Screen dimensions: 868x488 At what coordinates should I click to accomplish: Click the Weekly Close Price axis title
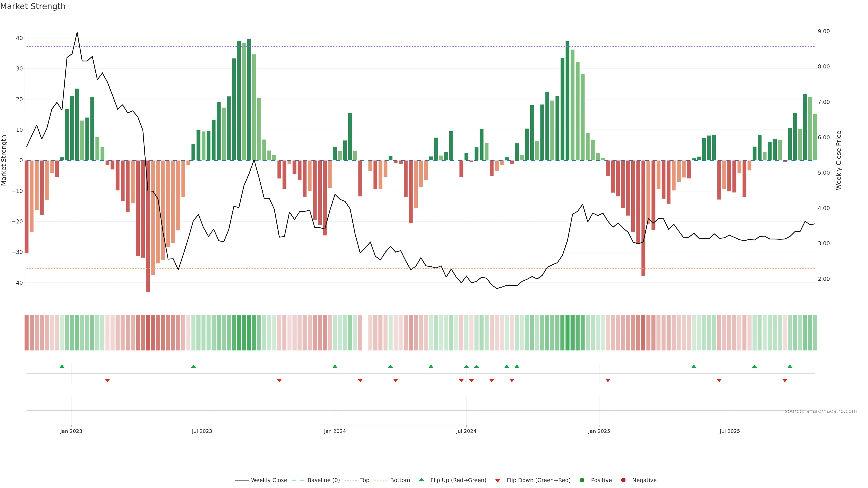839,160
